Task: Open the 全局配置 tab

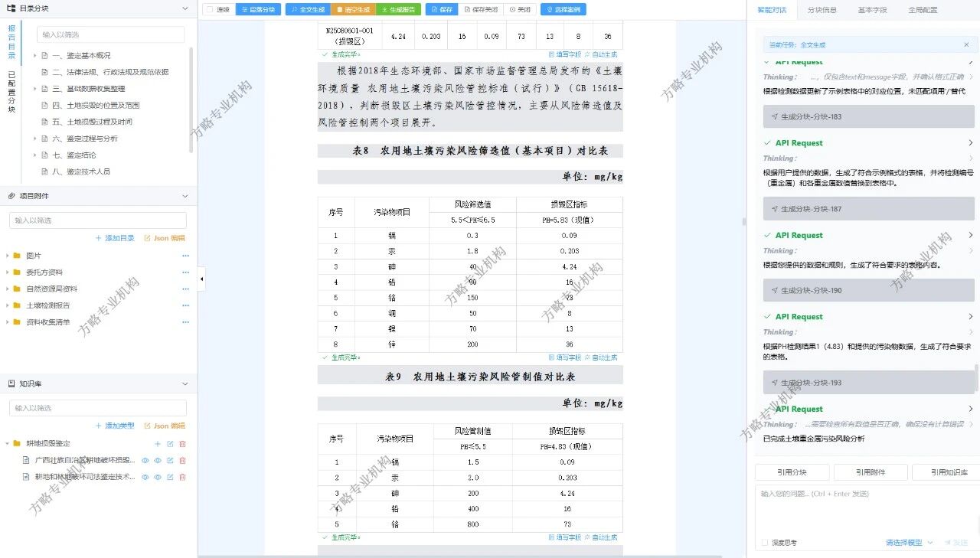Action: tap(923, 10)
